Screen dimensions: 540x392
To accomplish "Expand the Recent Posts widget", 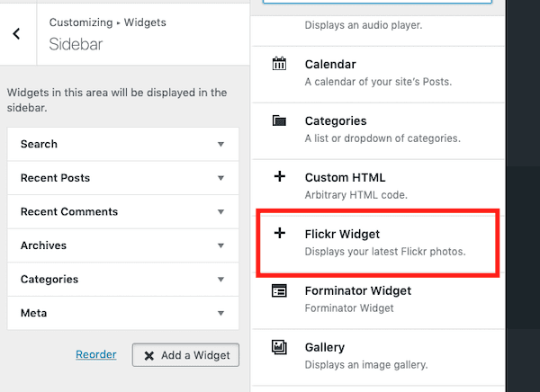I will pyautogui.click(x=220, y=178).
